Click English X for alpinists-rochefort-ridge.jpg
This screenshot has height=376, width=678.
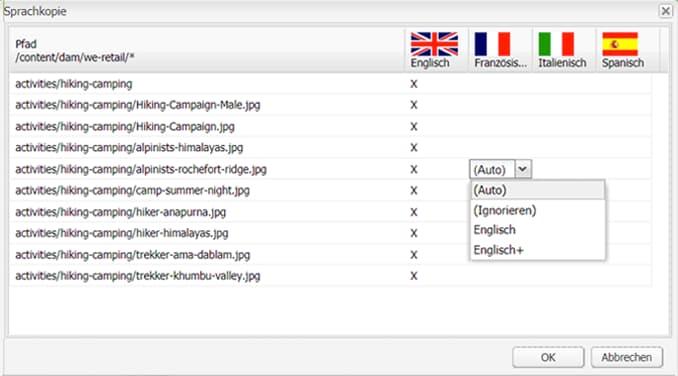[x=414, y=169]
